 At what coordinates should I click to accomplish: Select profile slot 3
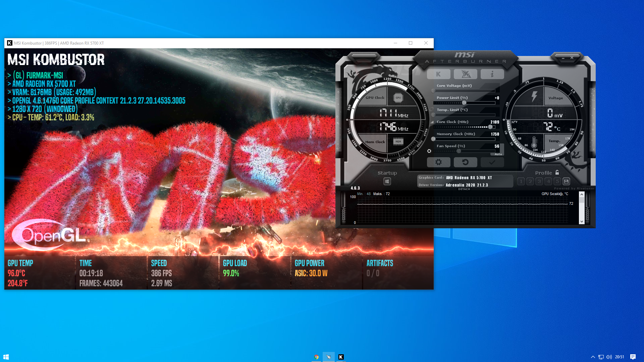(x=539, y=181)
